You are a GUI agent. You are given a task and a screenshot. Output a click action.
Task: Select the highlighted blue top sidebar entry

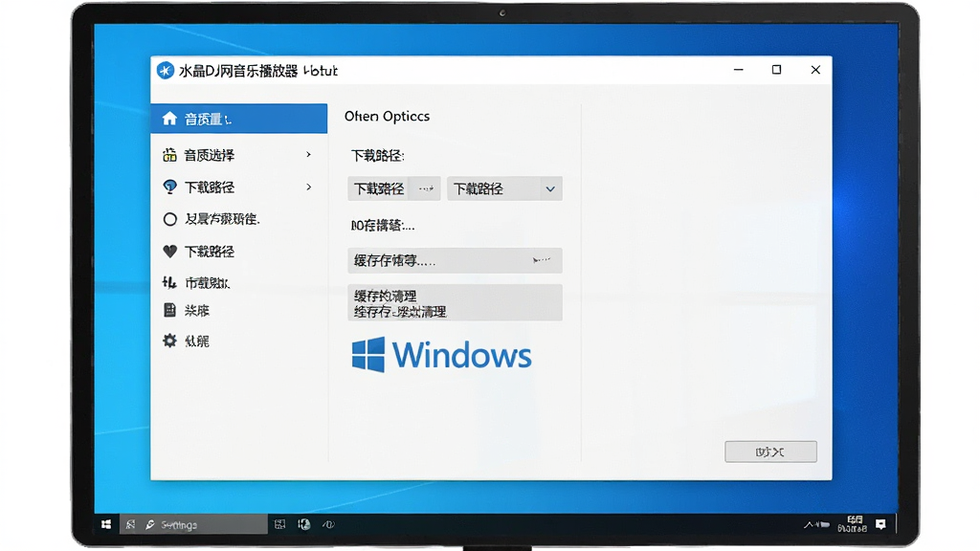(x=238, y=119)
